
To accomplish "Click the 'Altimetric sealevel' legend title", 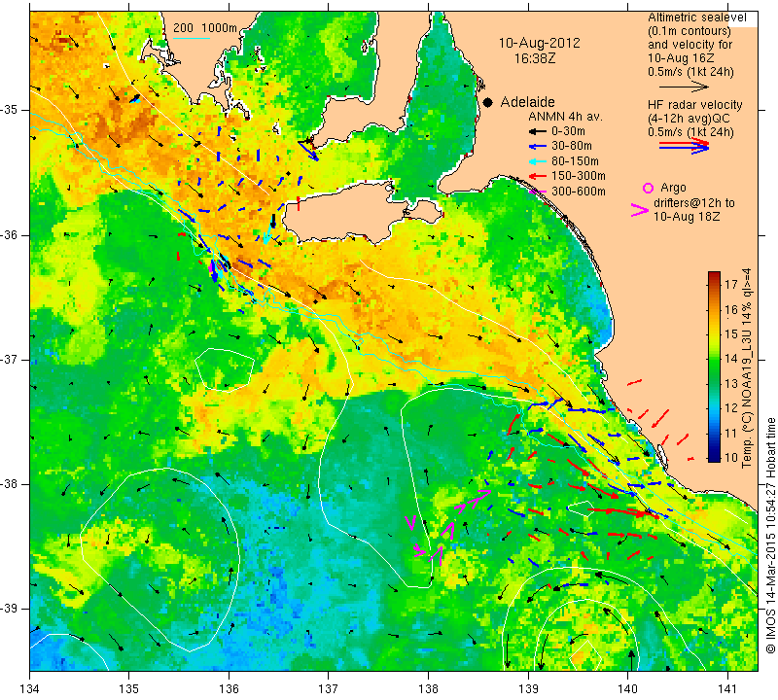I will pos(696,17).
